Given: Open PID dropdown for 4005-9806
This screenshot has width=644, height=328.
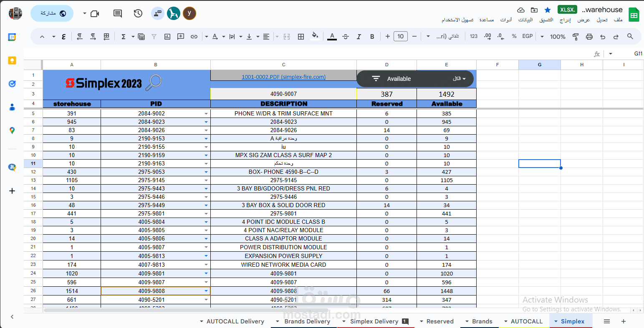Looking at the screenshot, I should 206,239.
